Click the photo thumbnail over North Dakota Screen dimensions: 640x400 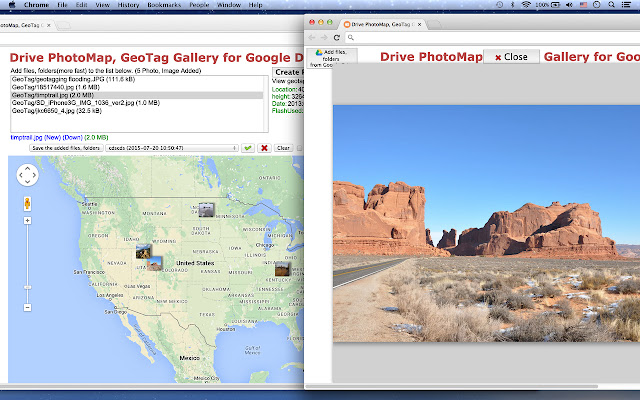[206, 209]
